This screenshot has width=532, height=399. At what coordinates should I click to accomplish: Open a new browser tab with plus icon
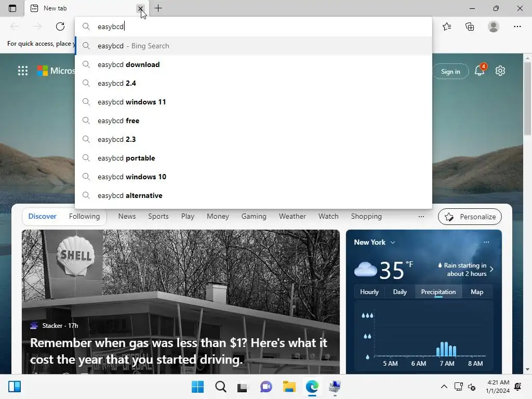(158, 8)
